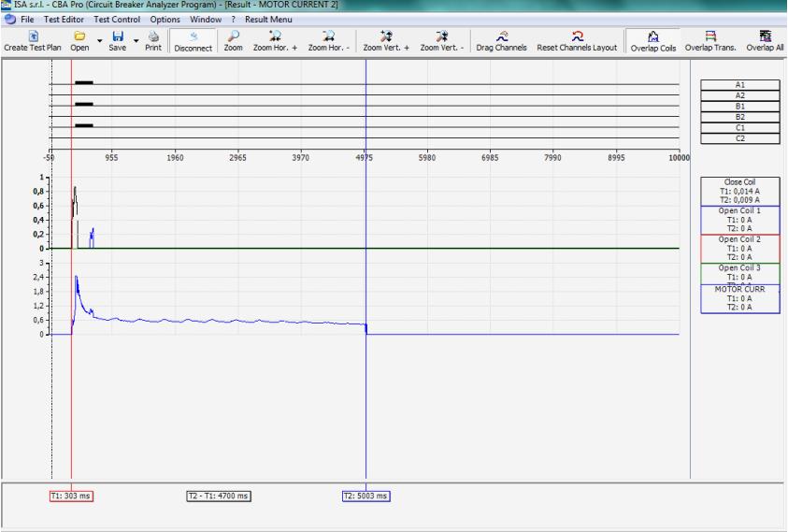
Task: Click the T2 - T1: 4700 ms label
Action: pyautogui.click(x=219, y=496)
